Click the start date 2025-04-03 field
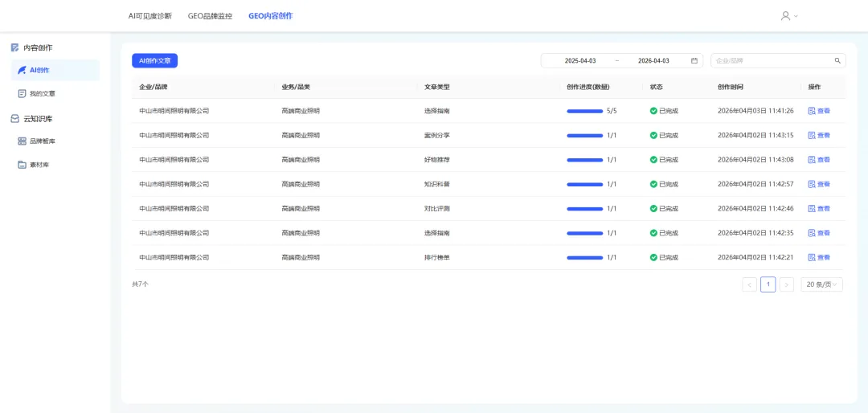The width and height of the screenshot is (868, 413). coord(580,61)
